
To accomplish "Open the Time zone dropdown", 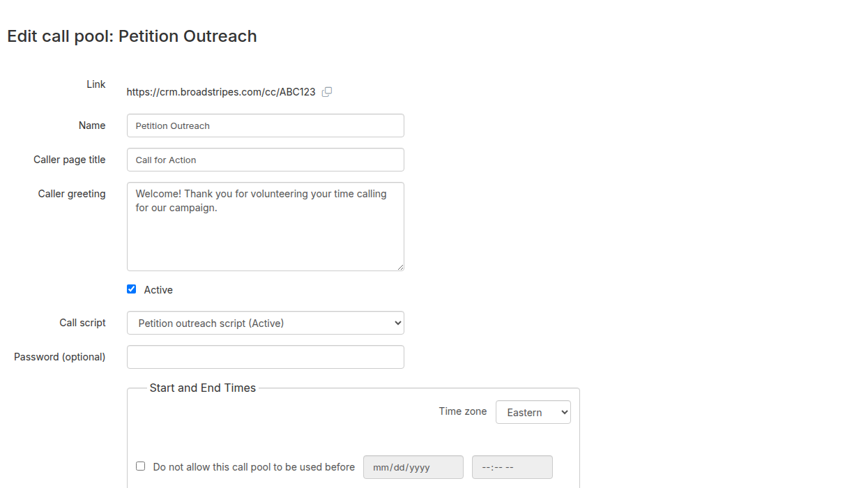I will 533,412.
